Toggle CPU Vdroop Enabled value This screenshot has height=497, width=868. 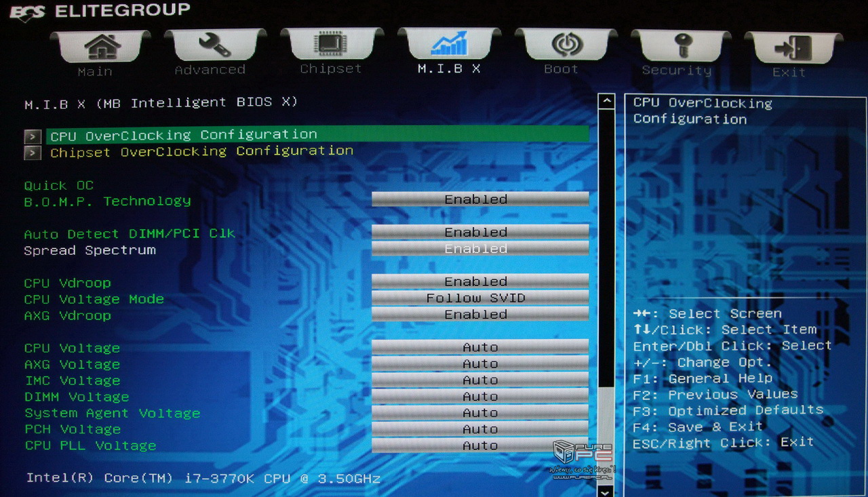tap(480, 281)
